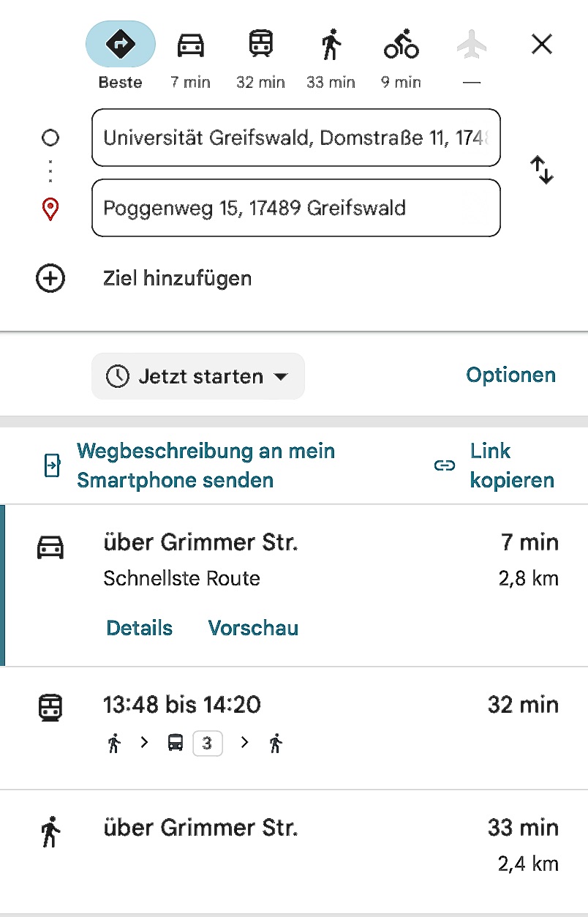Viewport: 588px width, 917px height.
Task: Open Vorschau for the driving route
Action: tap(253, 628)
